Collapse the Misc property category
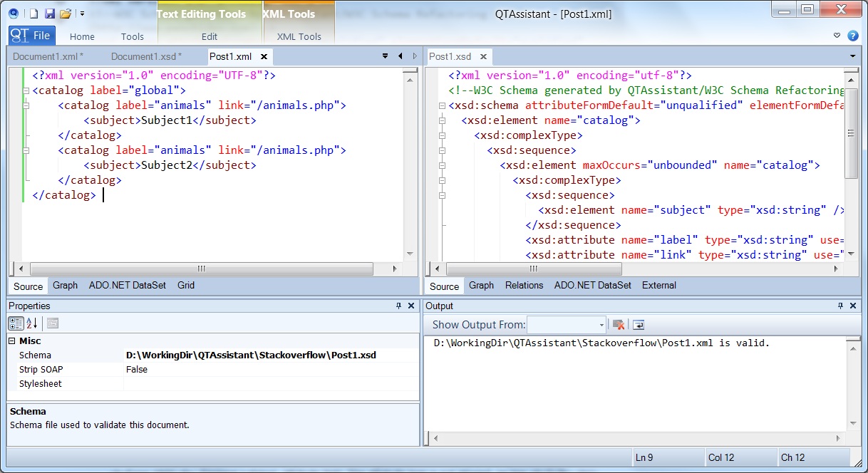Image resolution: width=868 pixels, height=473 pixels. tap(12, 341)
